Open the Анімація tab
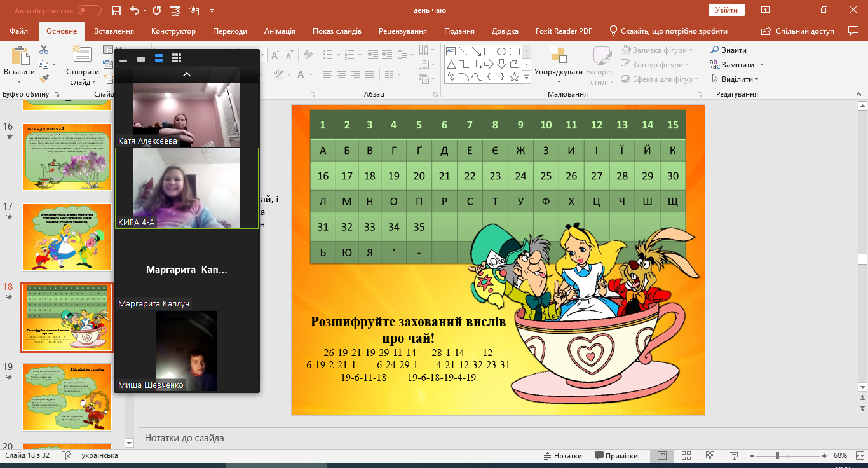Viewport: 868px width, 468px height. click(280, 31)
